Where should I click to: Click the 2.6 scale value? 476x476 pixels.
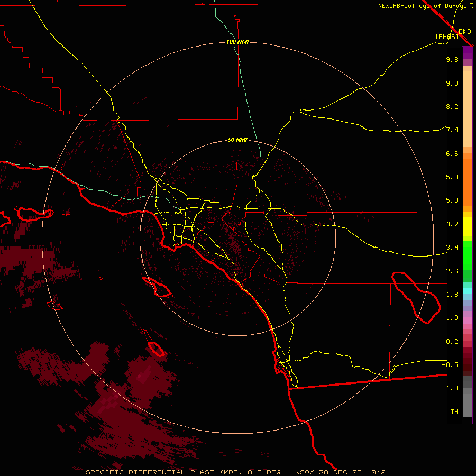452,271
